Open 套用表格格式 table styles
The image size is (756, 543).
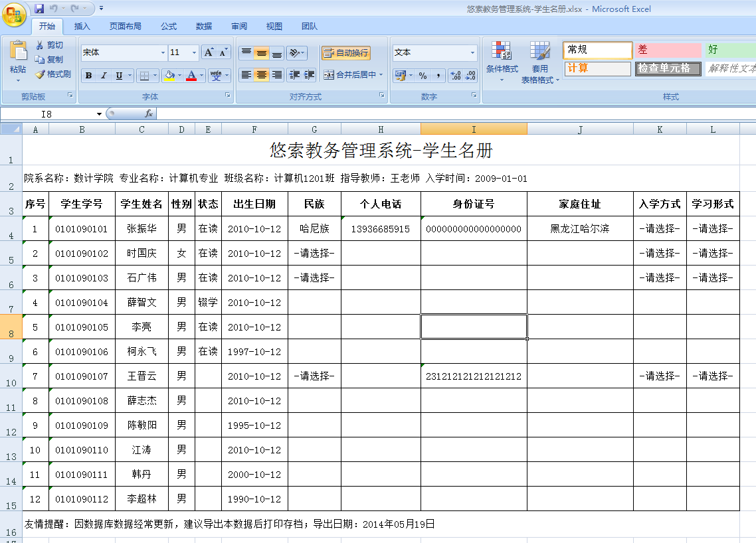[x=540, y=62]
